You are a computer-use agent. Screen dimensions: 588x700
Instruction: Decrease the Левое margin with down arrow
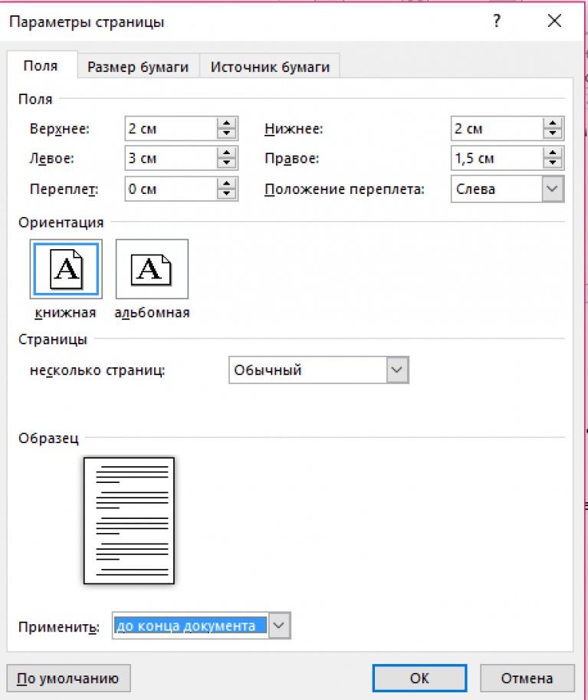point(225,163)
